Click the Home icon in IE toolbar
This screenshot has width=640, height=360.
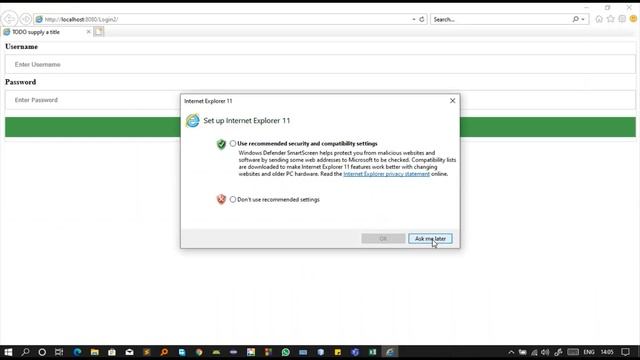coord(599,19)
